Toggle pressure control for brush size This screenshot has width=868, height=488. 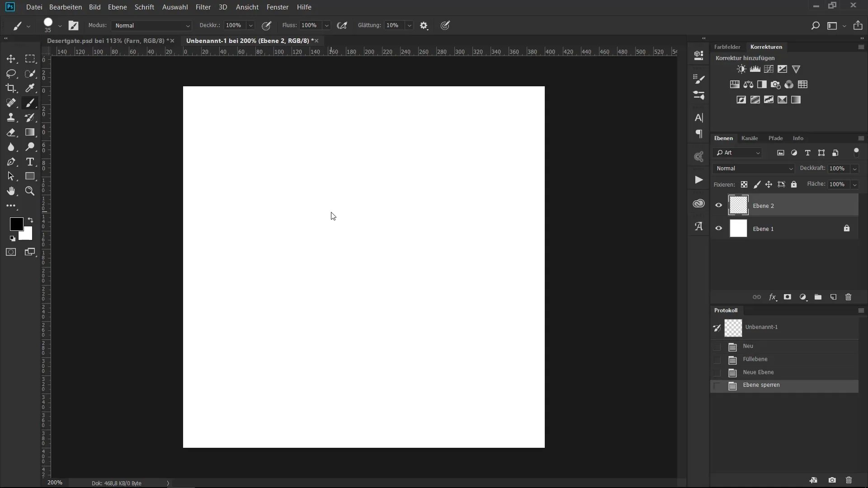tap(445, 26)
